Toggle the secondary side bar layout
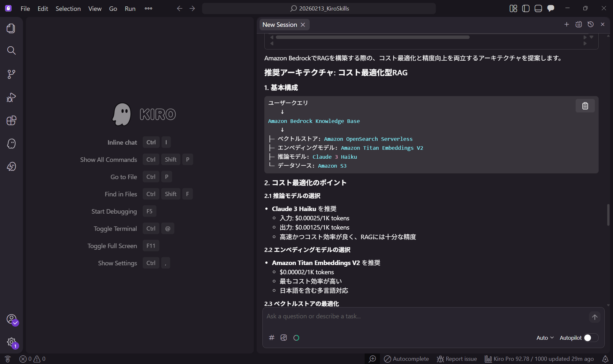 (551, 9)
